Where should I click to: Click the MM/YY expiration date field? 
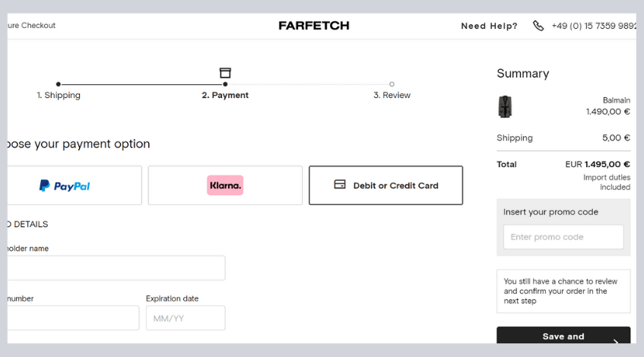coord(186,318)
